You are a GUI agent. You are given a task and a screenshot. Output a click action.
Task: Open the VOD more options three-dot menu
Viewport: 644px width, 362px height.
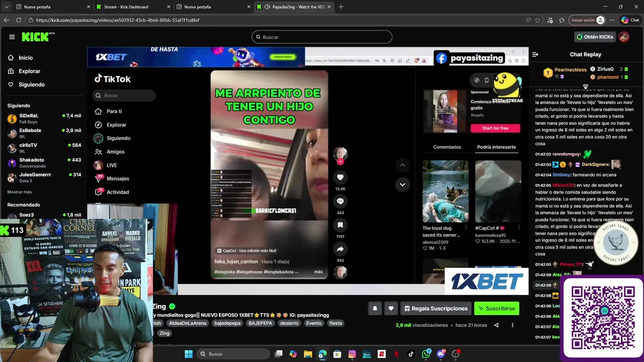coord(512,325)
